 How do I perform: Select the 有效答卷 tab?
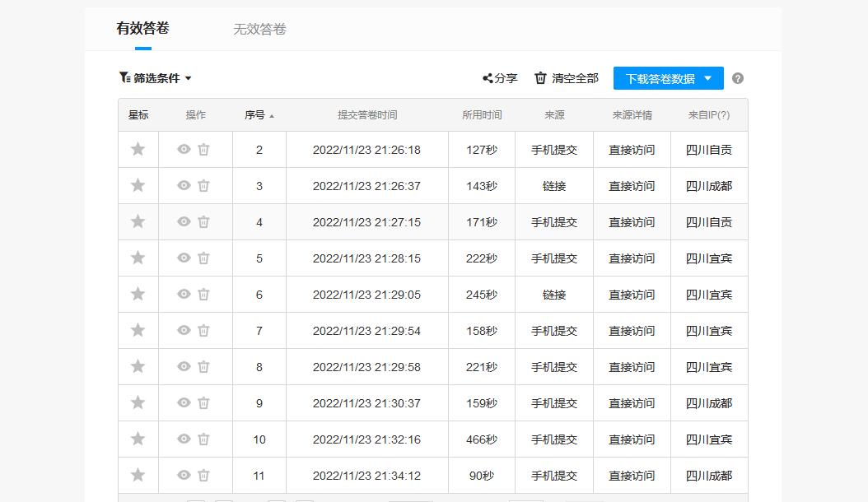(141, 27)
